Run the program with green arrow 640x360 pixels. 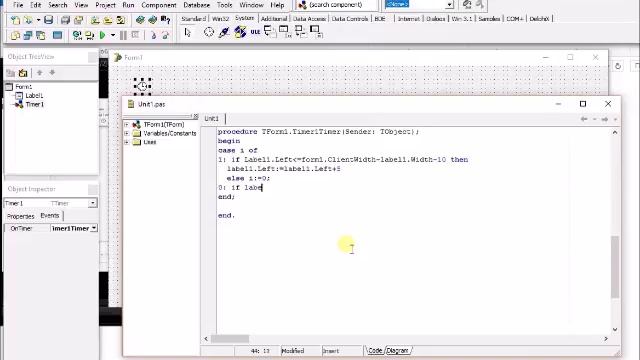(102, 36)
